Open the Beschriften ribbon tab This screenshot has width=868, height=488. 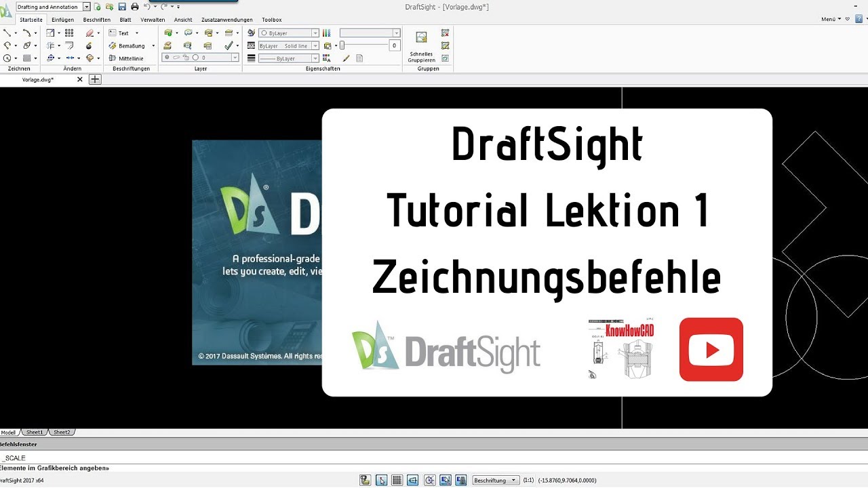coord(97,20)
